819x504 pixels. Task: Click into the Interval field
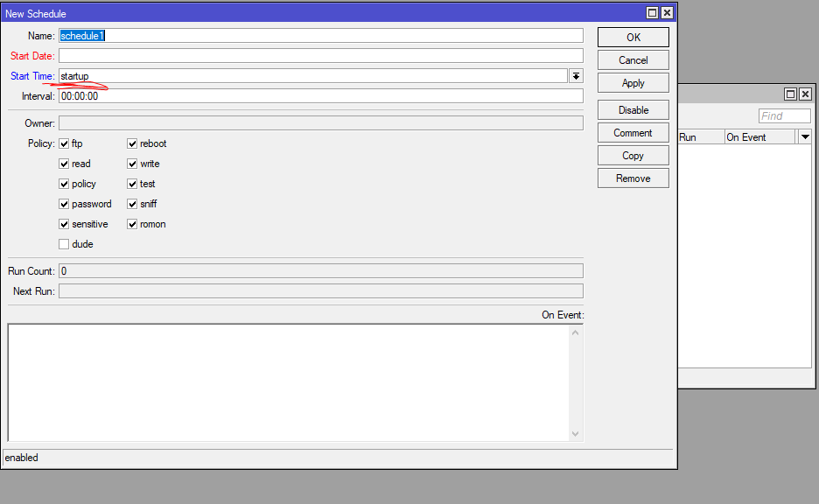(x=321, y=96)
